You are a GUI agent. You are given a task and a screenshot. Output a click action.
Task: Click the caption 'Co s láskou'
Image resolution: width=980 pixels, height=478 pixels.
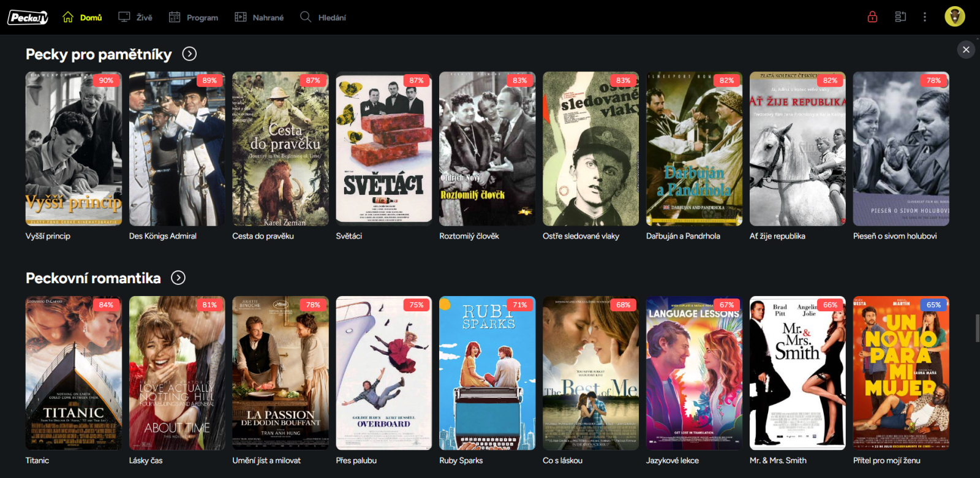coord(563,460)
